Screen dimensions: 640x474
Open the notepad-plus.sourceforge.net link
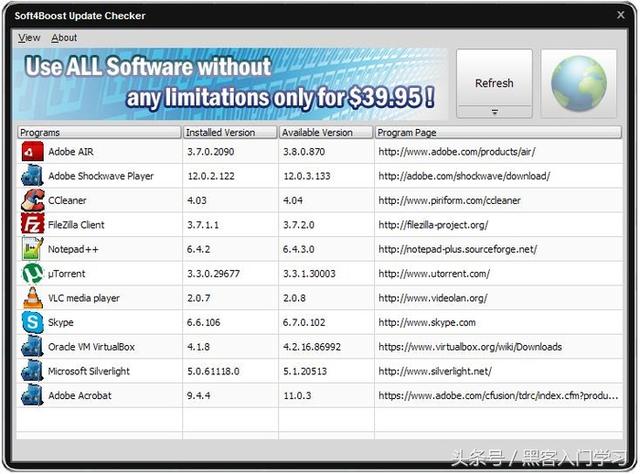pyautogui.click(x=458, y=249)
